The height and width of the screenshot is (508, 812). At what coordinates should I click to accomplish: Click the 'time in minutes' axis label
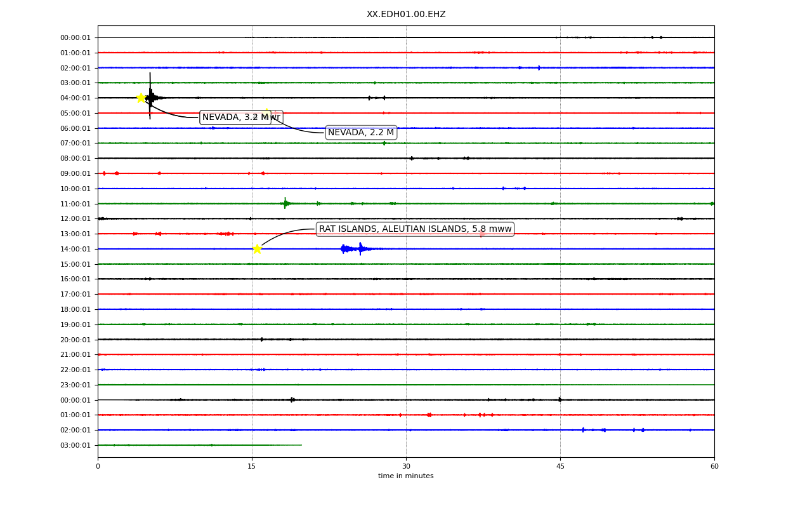(x=406, y=476)
